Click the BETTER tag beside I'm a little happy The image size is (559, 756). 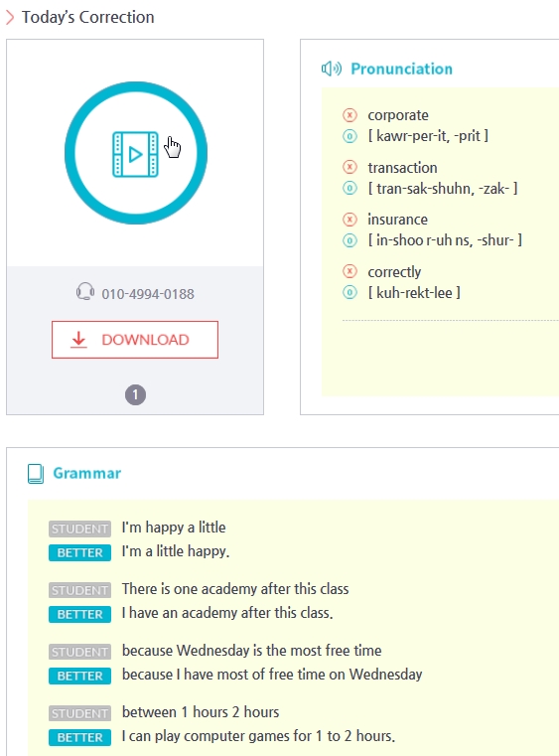click(80, 552)
